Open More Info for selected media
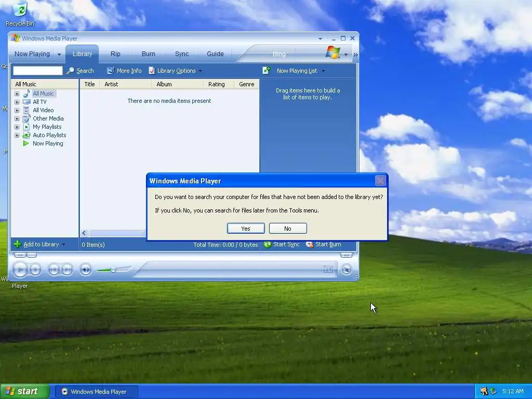 coord(124,71)
